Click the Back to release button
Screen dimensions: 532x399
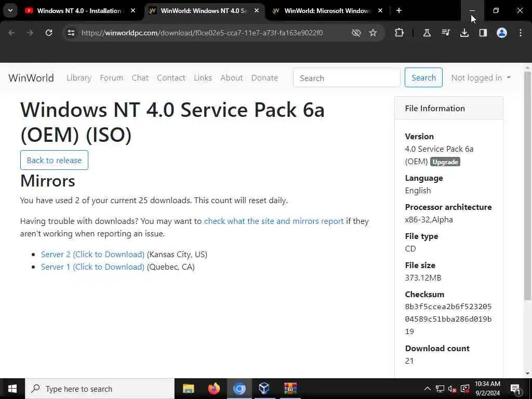click(54, 160)
